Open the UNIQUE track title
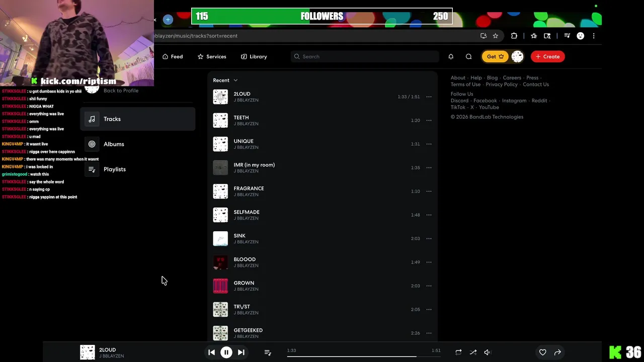The width and height of the screenshot is (644, 362). (244, 141)
